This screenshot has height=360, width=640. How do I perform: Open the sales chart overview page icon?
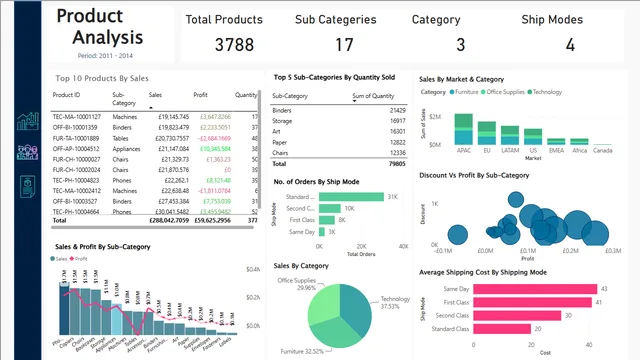click(x=28, y=121)
